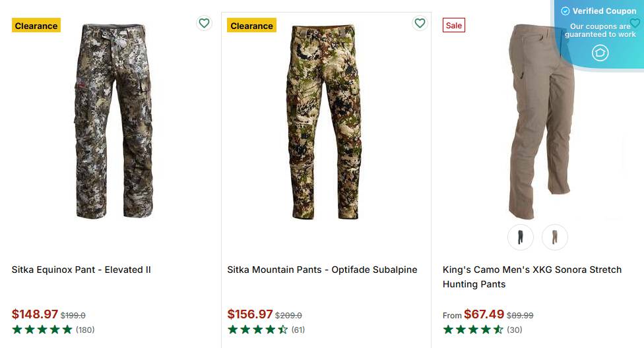Select the dark color swatch for Sonora pants
Screen dimensions: 644x348
[x=521, y=237]
